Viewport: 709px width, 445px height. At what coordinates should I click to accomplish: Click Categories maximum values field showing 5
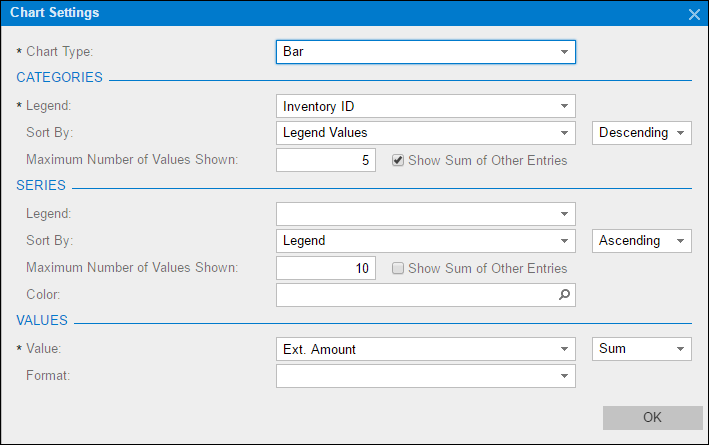coord(326,160)
